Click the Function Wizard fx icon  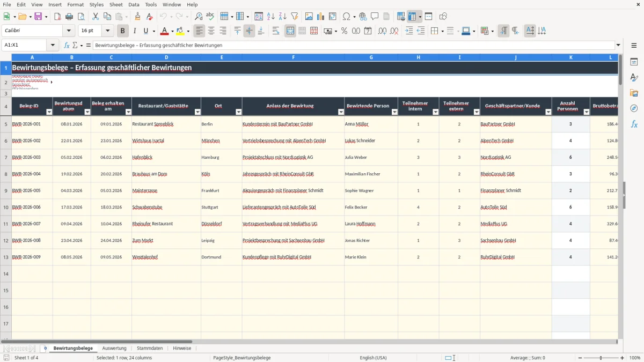(67, 45)
